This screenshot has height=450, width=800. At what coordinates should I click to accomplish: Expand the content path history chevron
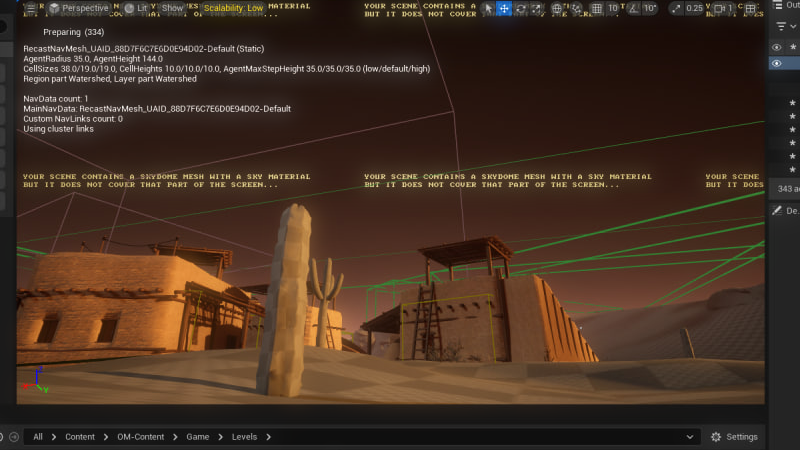click(x=689, y=437)
